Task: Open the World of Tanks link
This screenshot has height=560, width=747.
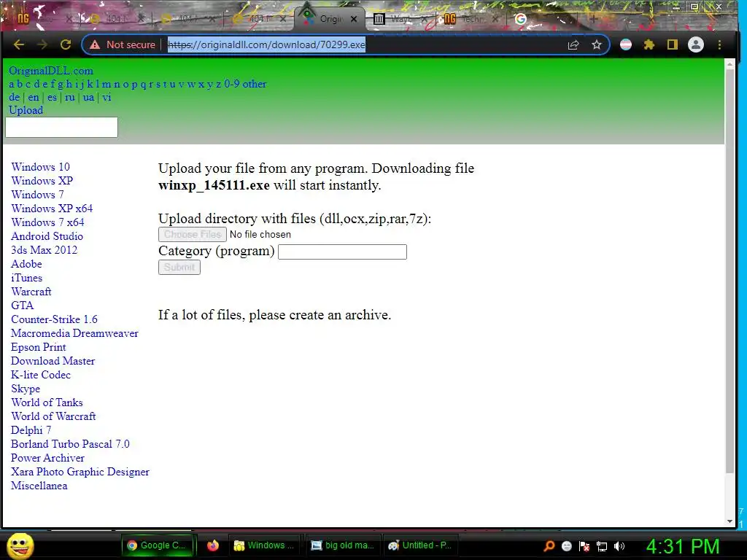Action: pos(47,402)
